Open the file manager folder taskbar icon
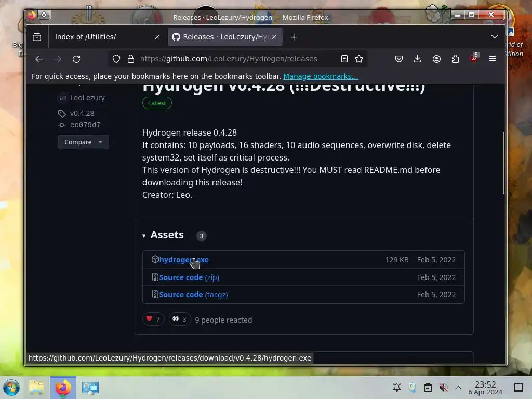The image size is (532, 399). [37, 388]
